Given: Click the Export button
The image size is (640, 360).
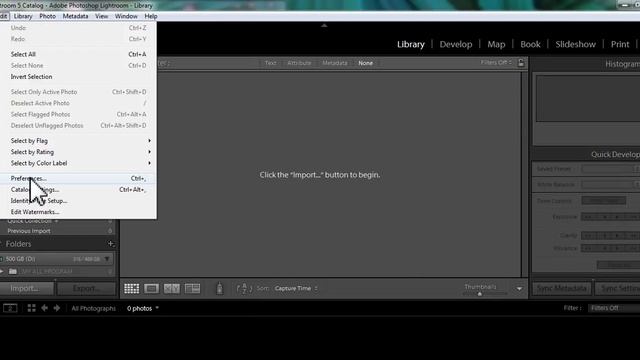Looking at the screenshot, I should (x=86, y=289).
